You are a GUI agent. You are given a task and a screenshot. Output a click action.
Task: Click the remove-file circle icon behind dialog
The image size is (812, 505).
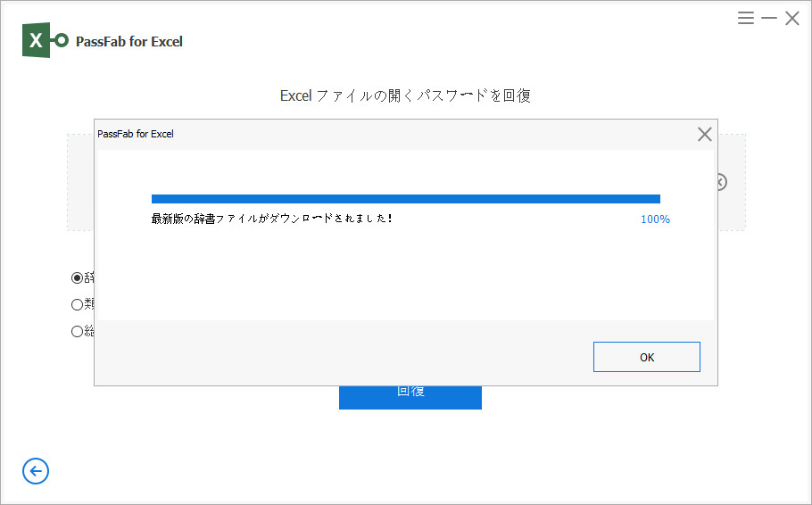pos(722,182)
